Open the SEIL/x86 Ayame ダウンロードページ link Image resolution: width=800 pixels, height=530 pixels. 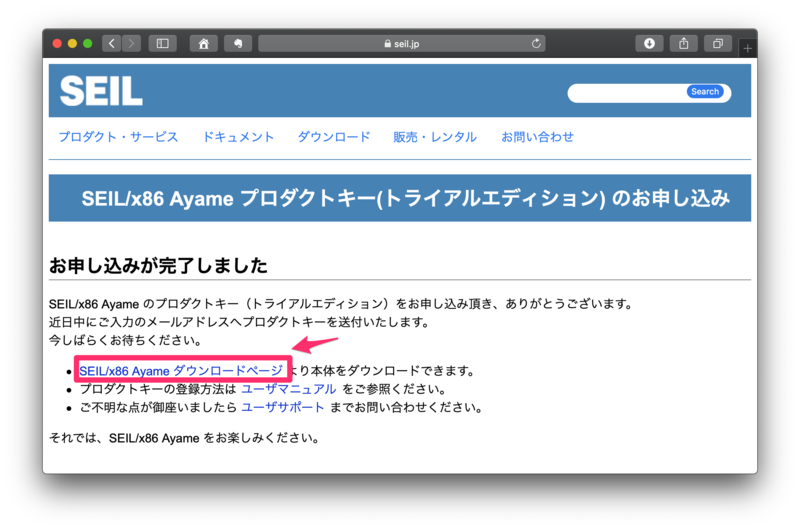(x=181, y=371)
